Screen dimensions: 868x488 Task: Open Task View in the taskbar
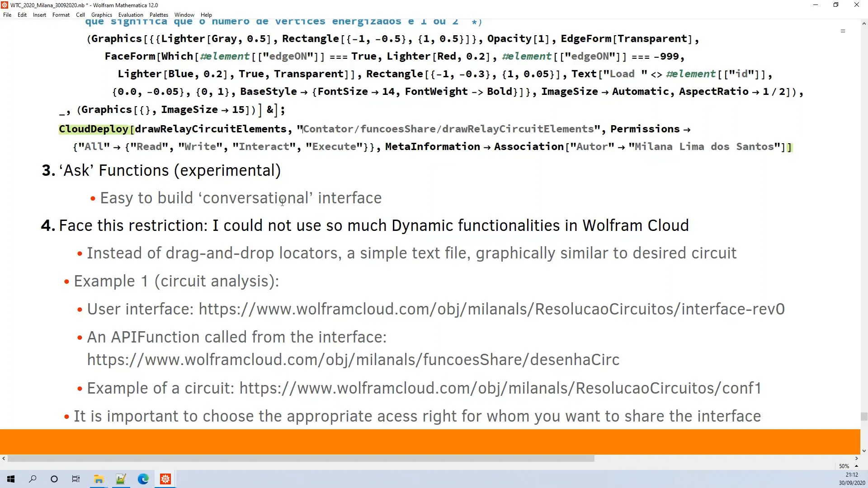pyautogui.click(x=76, y=479)
